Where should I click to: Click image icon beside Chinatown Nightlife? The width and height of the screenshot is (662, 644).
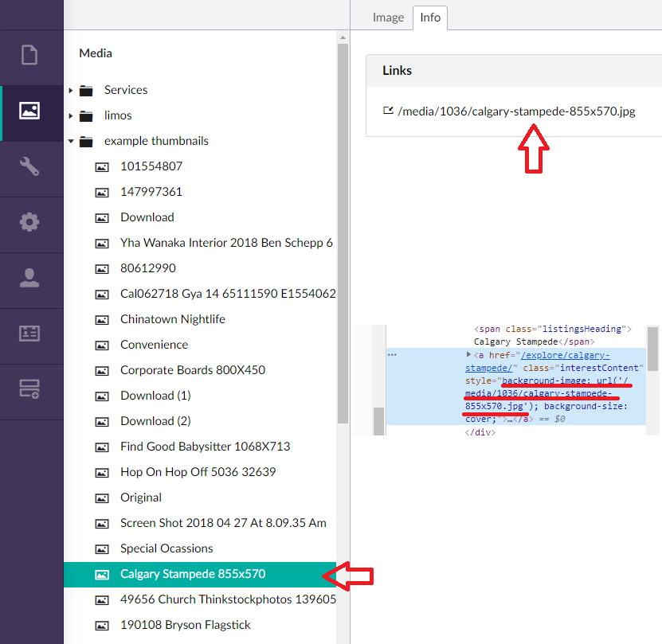102,320
